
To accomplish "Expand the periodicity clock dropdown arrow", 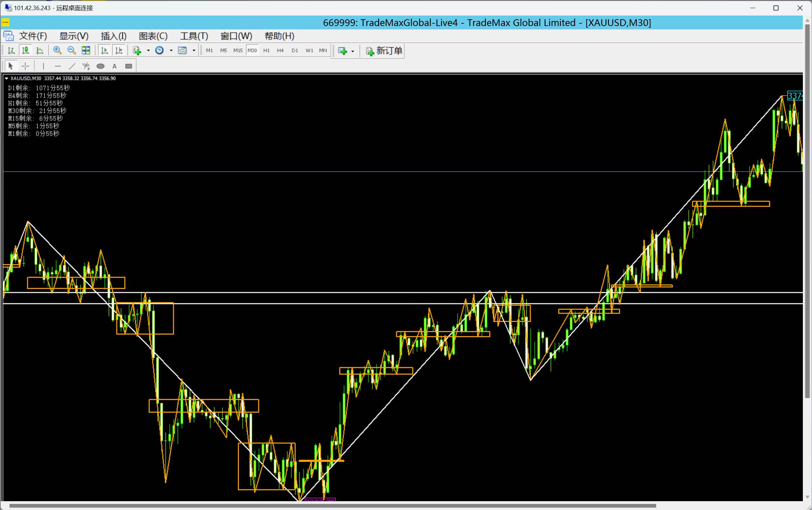I will (171, 51).
